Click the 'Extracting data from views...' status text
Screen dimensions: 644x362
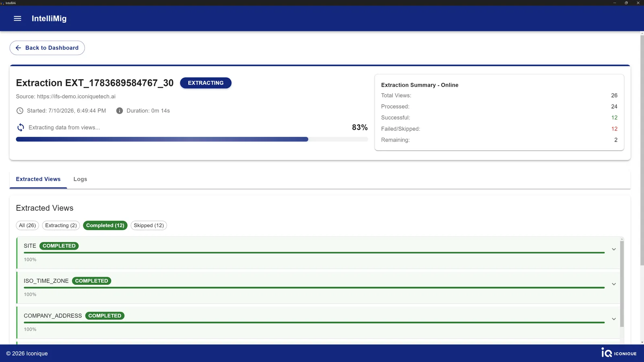tap(64, 128)
